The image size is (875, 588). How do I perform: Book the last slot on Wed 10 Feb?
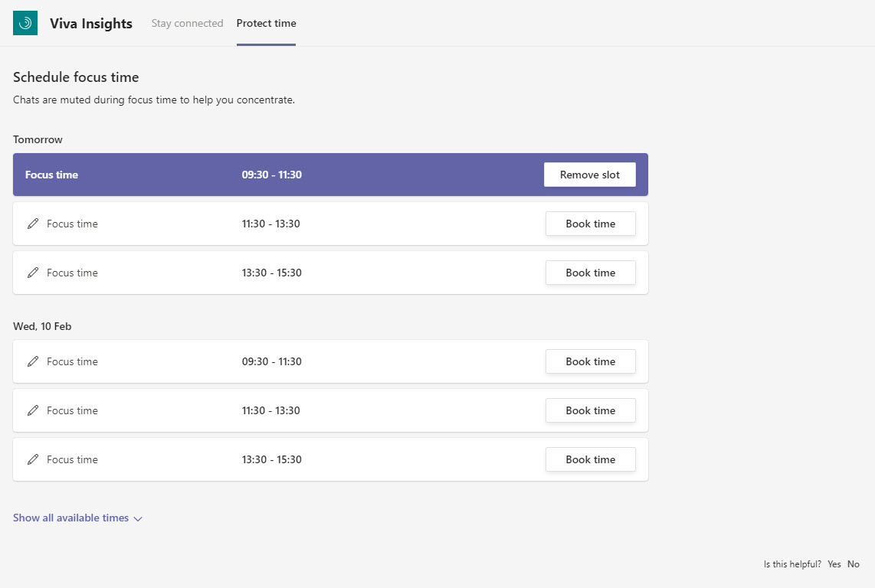[590, 459]
